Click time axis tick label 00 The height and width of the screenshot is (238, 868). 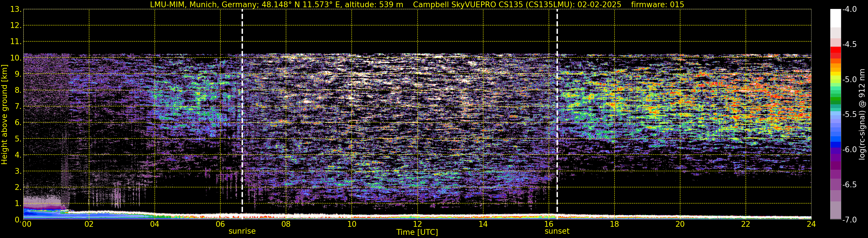(x=26, y=224)
